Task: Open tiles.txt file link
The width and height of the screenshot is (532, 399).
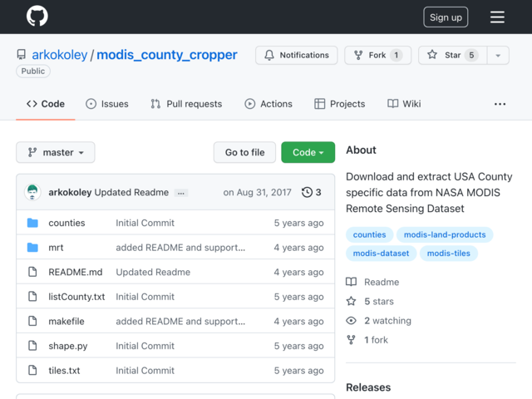Action: 64,371
